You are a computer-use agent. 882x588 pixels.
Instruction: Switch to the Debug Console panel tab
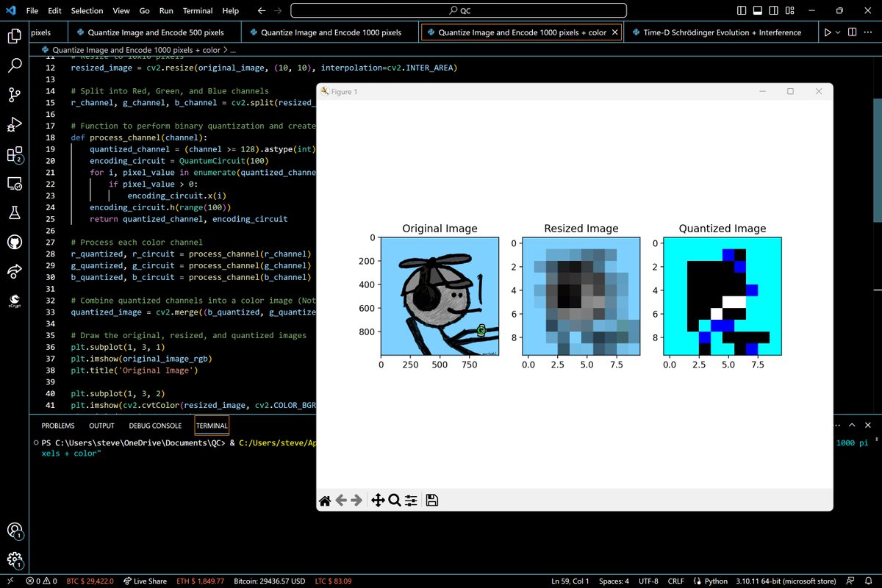point(155,426)
